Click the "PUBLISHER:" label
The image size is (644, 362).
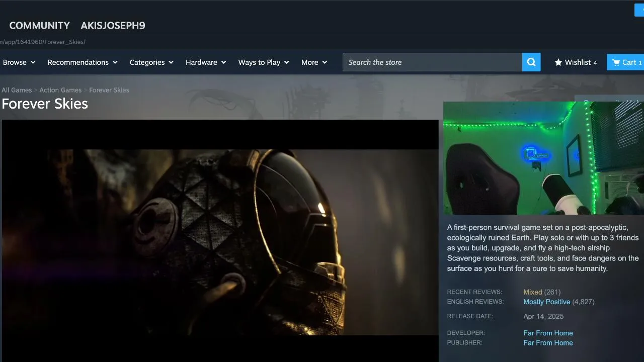click(464, 343)
